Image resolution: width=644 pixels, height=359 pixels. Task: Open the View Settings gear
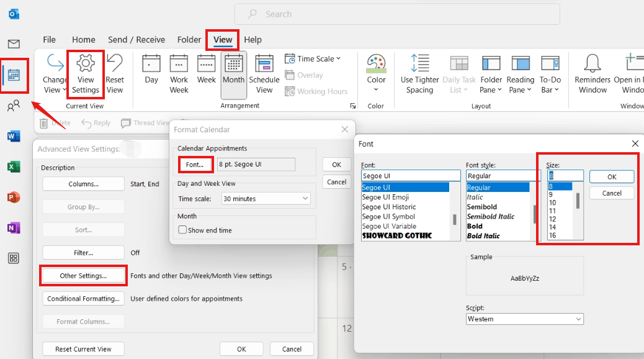[x=86, y=75]
